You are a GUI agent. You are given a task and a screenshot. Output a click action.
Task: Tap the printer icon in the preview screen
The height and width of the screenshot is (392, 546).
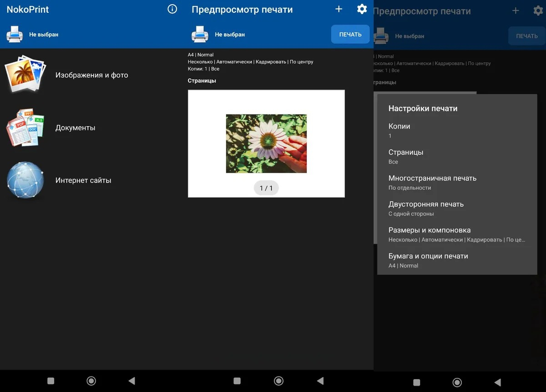point(200,34)
